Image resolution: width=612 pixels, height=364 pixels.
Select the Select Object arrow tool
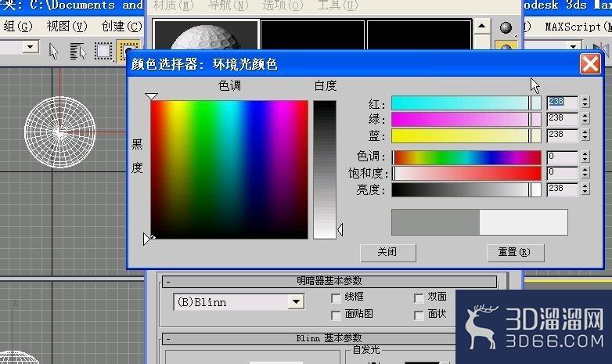(53, 51)
